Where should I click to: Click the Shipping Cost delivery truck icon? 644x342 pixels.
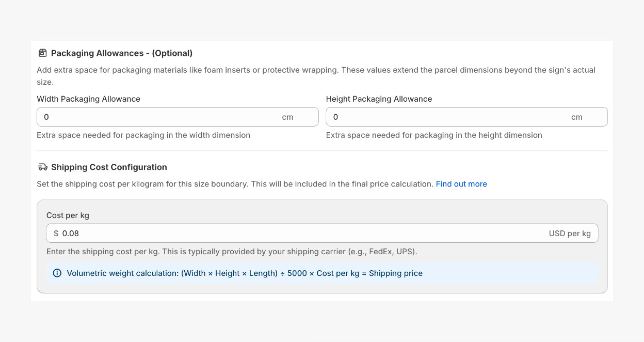(43, 167)
